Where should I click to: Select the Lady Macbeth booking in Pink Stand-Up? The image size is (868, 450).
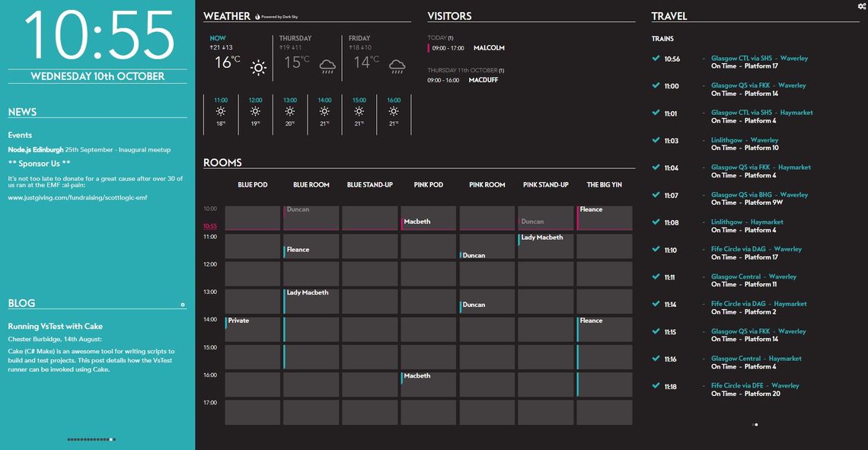point(546,240)
